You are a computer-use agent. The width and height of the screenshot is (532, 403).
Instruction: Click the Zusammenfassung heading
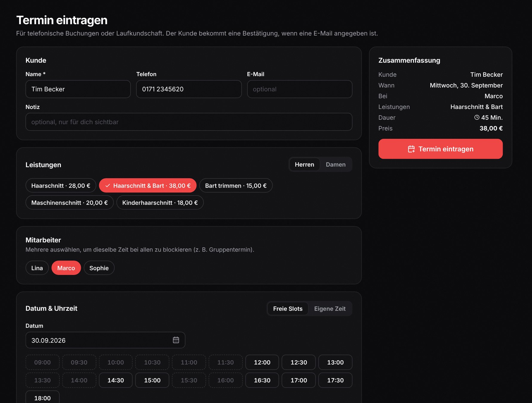click(x=409, y=60)
